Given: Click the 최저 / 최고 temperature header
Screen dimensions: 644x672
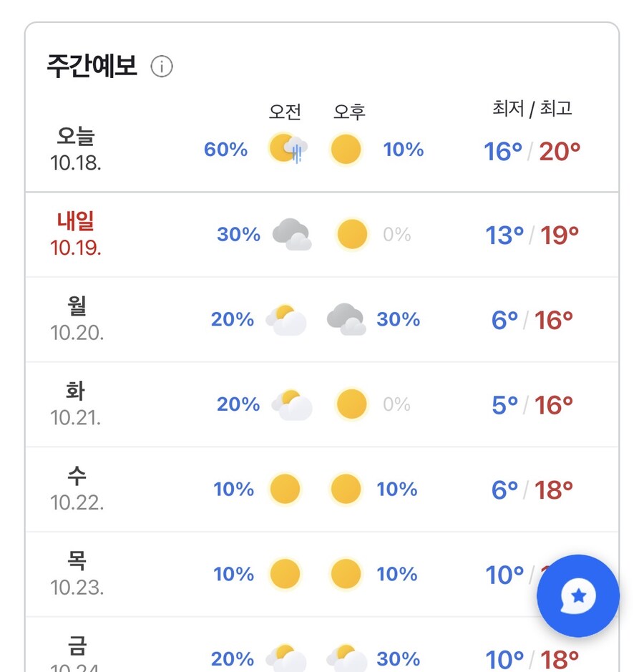Looking at the screenshot, I should point(532,108).
